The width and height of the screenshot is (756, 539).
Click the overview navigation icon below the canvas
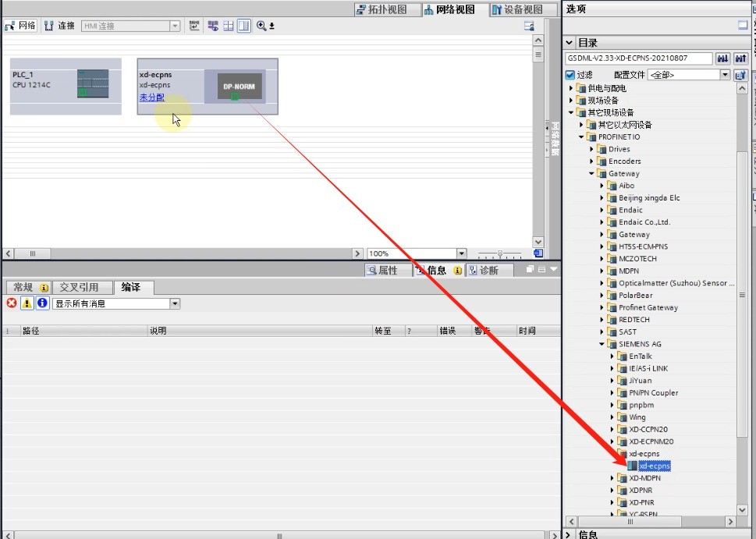click(538, 254)
